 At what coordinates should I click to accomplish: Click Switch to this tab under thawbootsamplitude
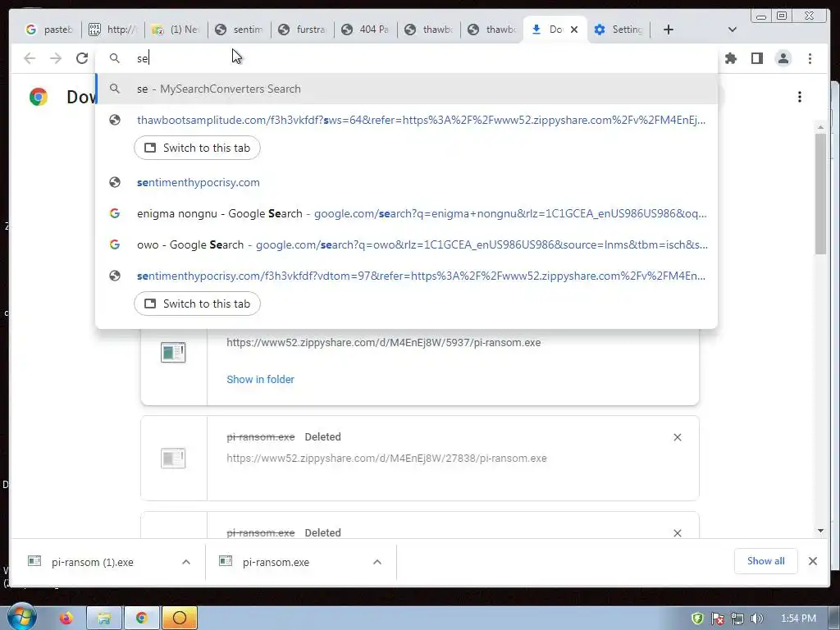[x=197, y=148]
